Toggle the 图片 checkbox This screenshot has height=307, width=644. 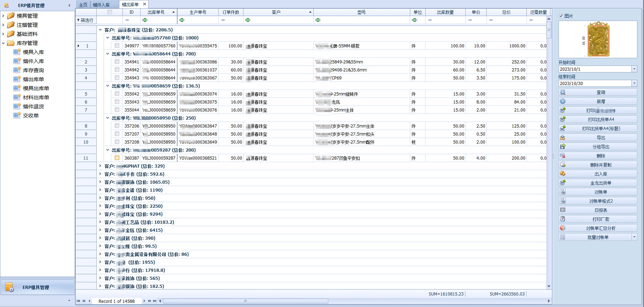[561, 16]
